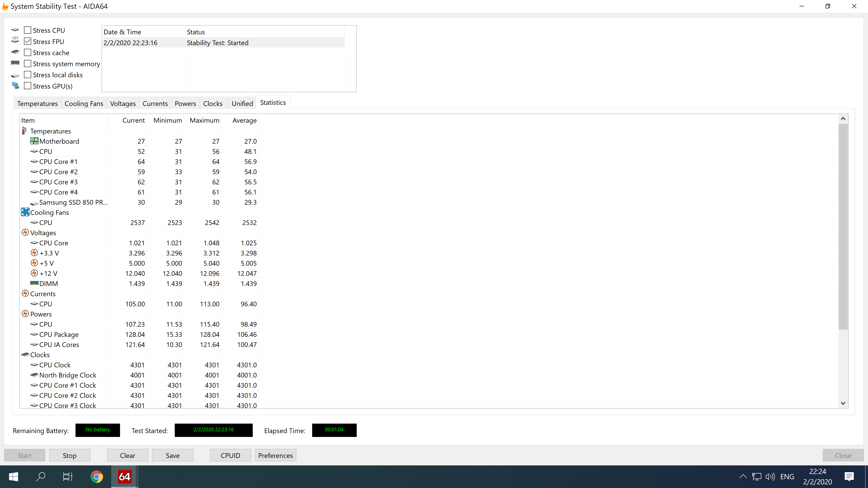This screenshot has height=488, width=868.
Task: Click the Temperatures thermometer group icon
Action: [x=24, y=131]
